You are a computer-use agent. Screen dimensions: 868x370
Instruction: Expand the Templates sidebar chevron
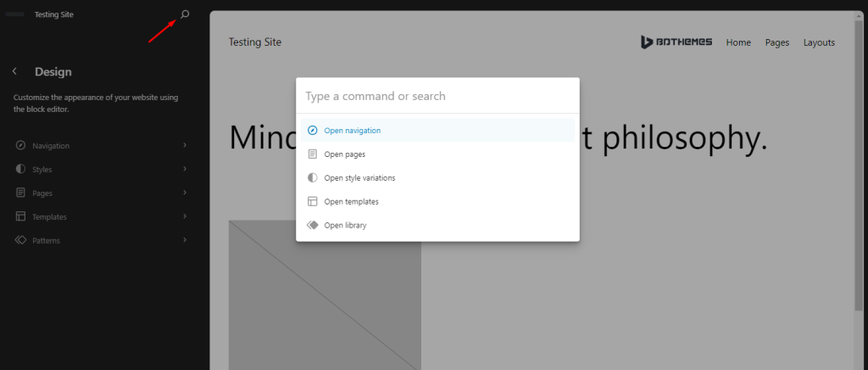185,217
